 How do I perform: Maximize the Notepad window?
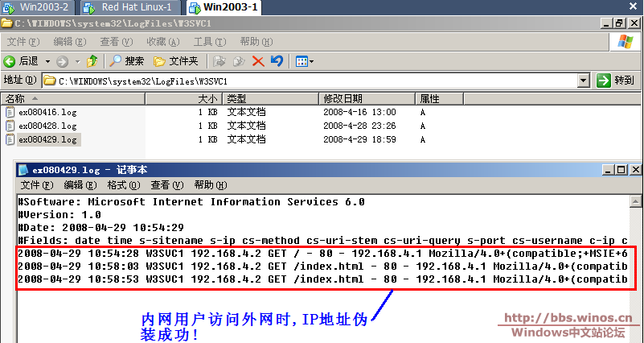[x=621, y=170]
